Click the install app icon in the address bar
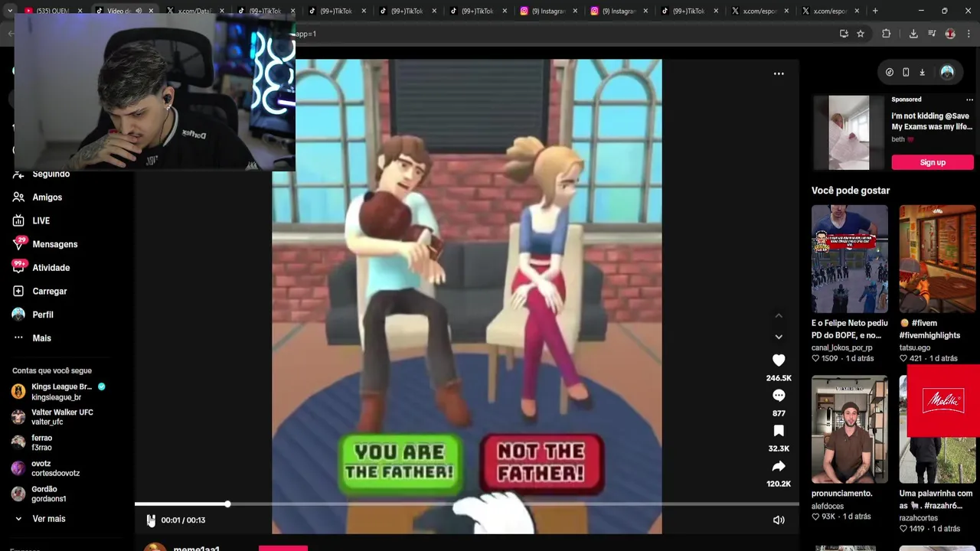 pos(844,34)
